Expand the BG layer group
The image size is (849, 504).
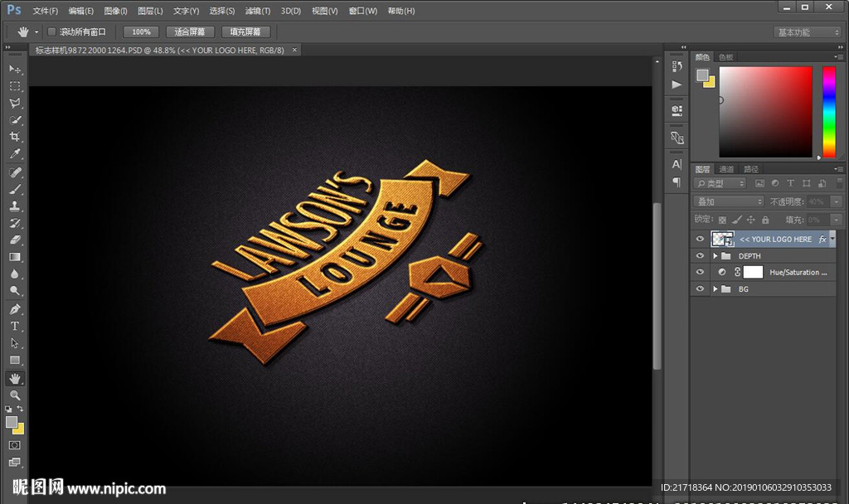pos(716,288)
